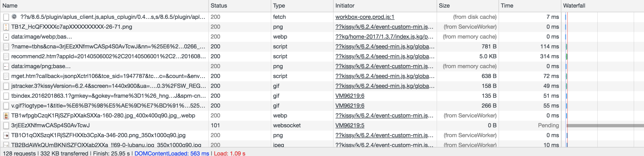Sort by the Type column header

[279, 6]
